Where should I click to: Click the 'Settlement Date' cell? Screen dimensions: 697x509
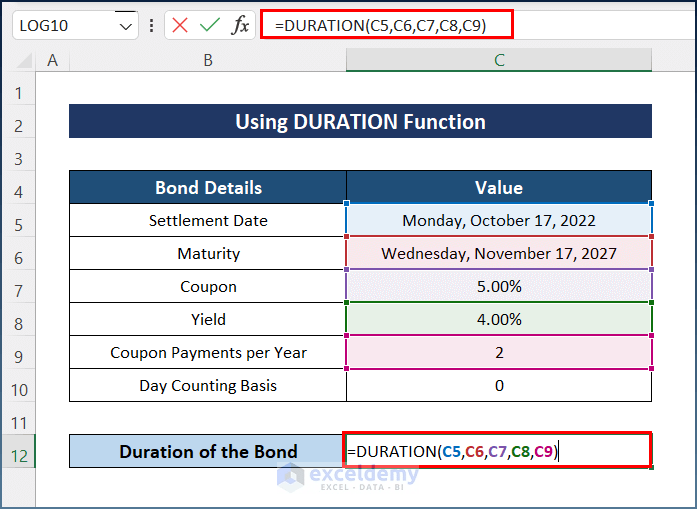pyautogui.click(x=208, y=220)
